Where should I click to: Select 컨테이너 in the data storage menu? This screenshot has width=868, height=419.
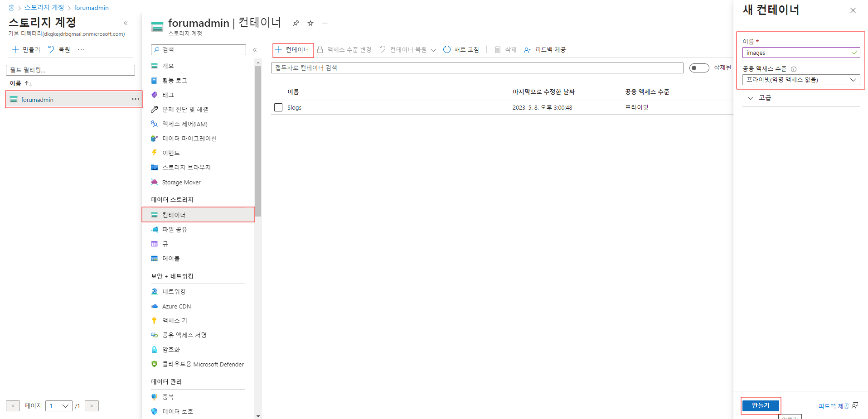tap(174, 215)
